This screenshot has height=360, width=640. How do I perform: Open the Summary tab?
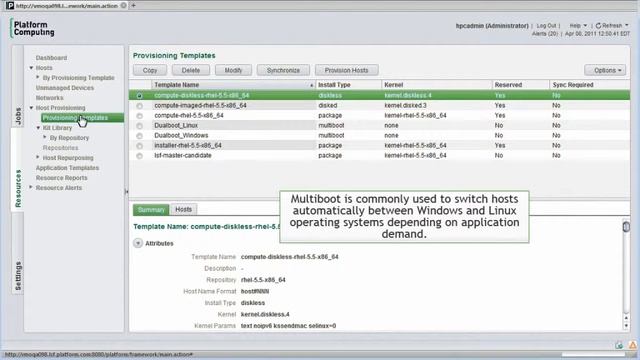151,209
